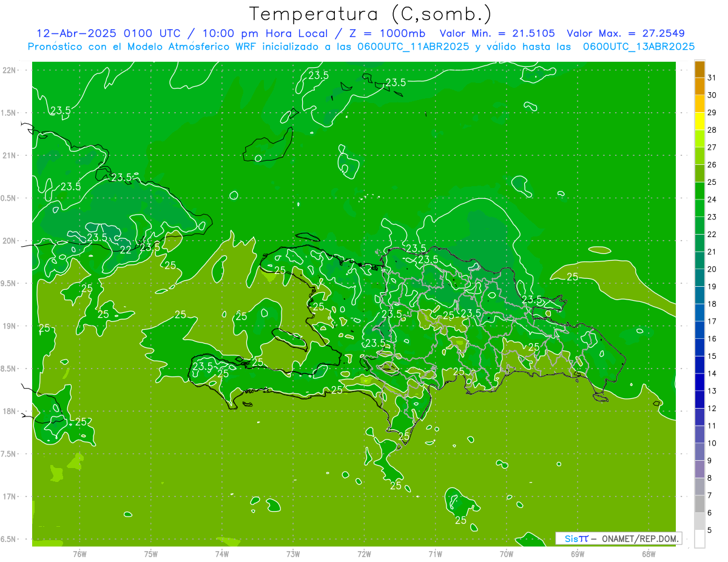728x562 pixels.
Task: Click the 21N latitude axis label
Action: click(x=10, y=156)
